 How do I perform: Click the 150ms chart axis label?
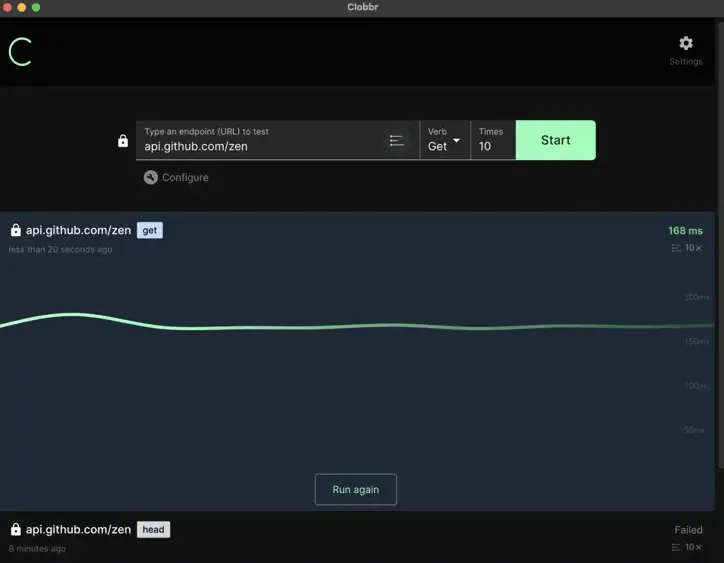pos(697,341)
